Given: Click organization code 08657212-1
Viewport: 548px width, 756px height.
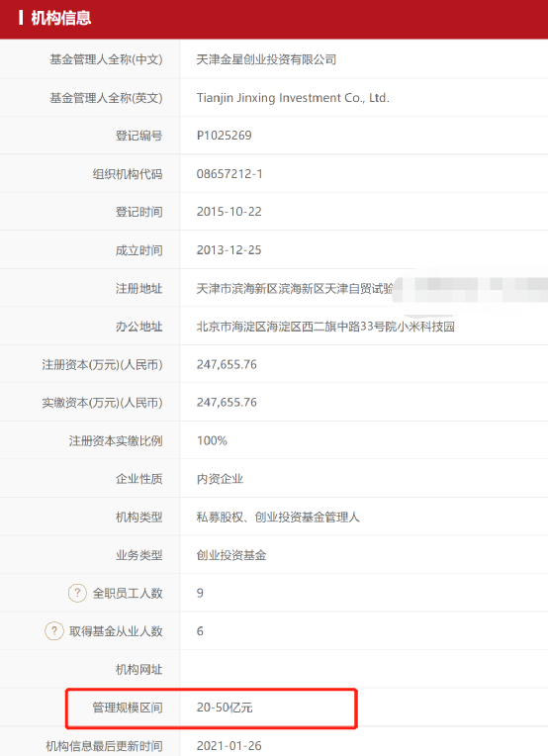Looking at the screenshot, I should coord(229,173).
